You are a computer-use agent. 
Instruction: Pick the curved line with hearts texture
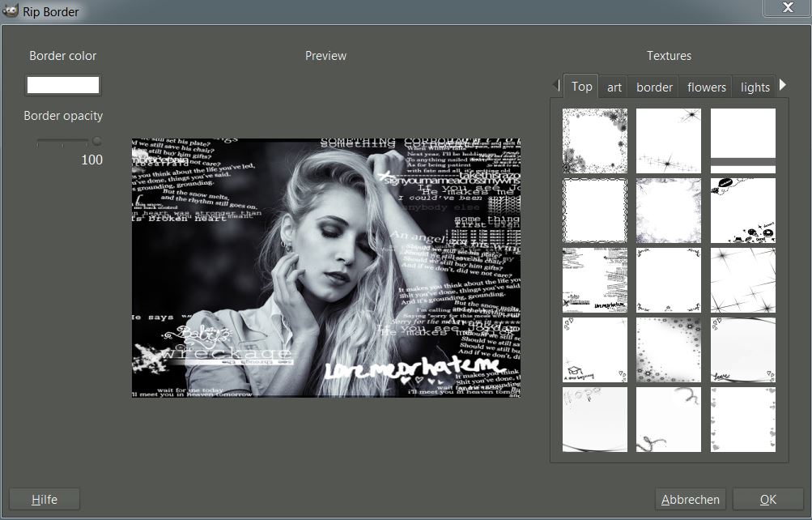click(742, 350)
